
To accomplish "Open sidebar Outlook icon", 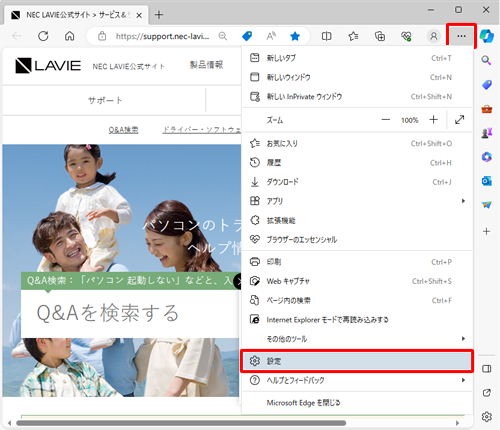I will coord(487,181).
